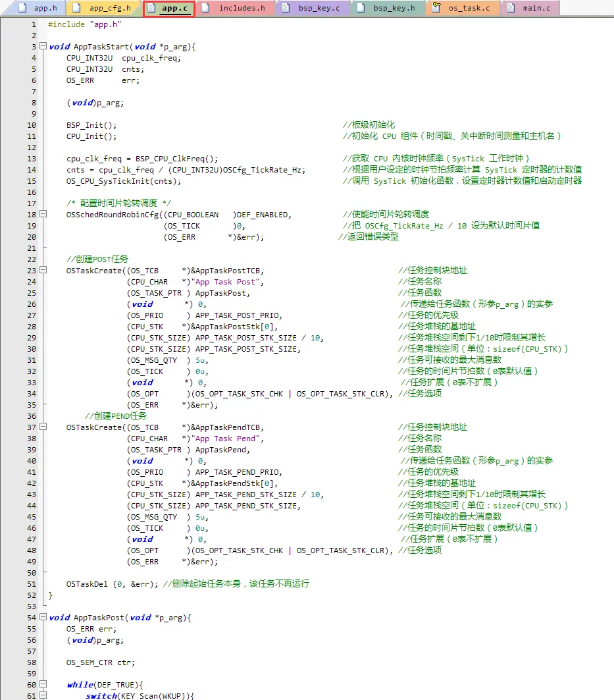614x700 pixels.
Task: Click the file icon on bsp_key.h tab
Action: 361,8
